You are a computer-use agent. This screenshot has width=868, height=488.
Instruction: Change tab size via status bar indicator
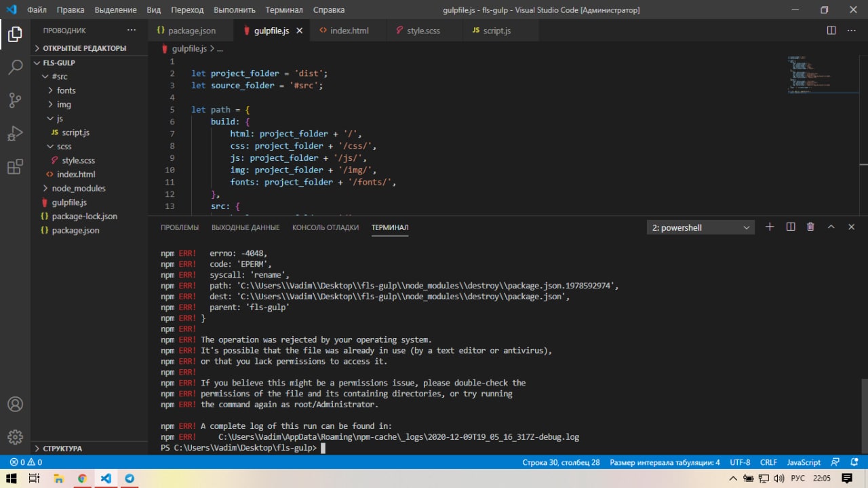pos(665,462)
